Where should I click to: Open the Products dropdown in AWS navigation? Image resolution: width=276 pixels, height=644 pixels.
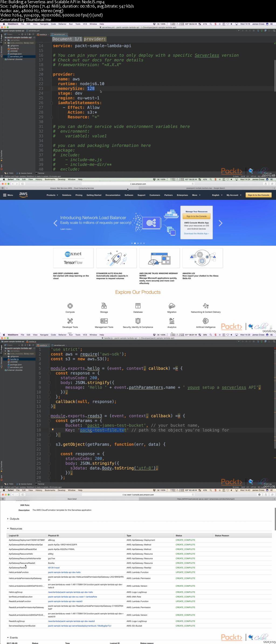[52, 195]
